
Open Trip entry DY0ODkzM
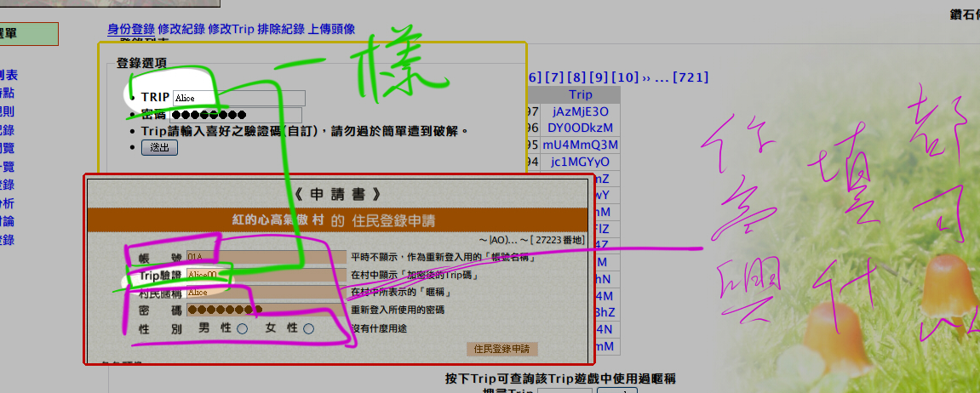pos(581,128)
